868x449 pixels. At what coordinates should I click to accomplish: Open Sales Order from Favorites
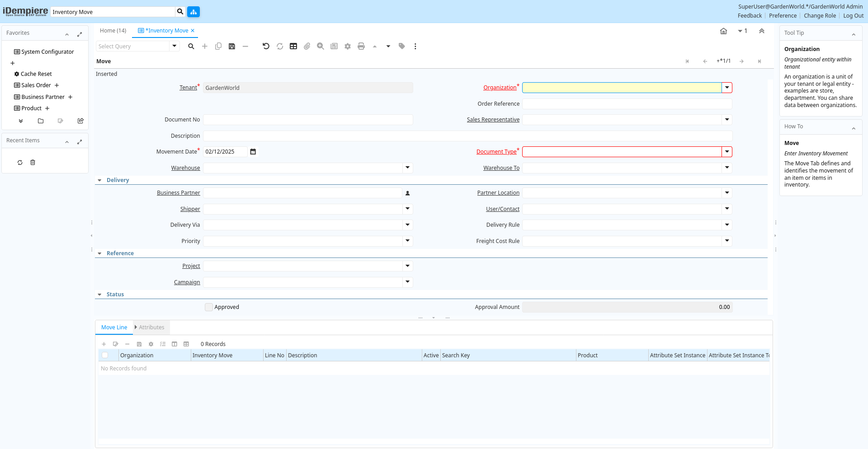tap(36, 85)
